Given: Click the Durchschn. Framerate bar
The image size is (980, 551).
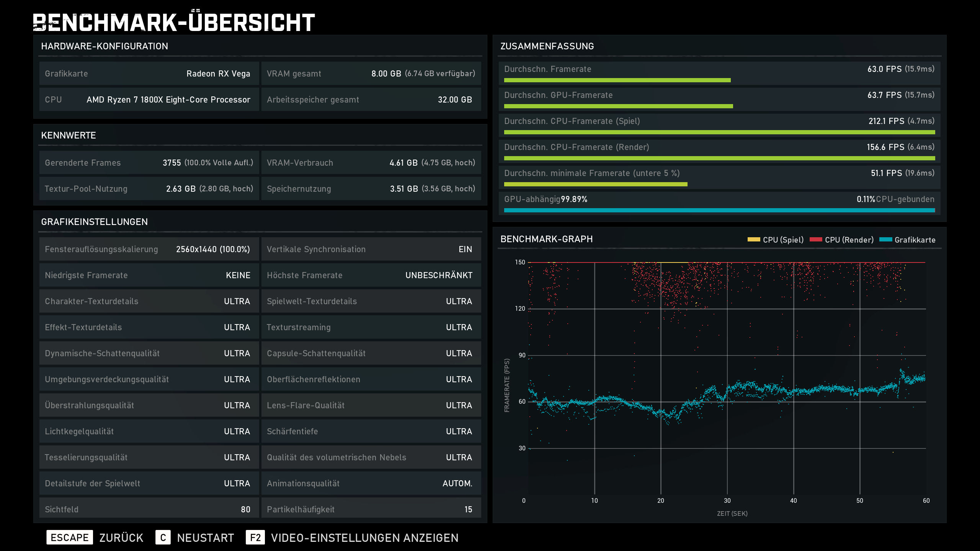Looking at the screenshot, I should click(617, 80).
